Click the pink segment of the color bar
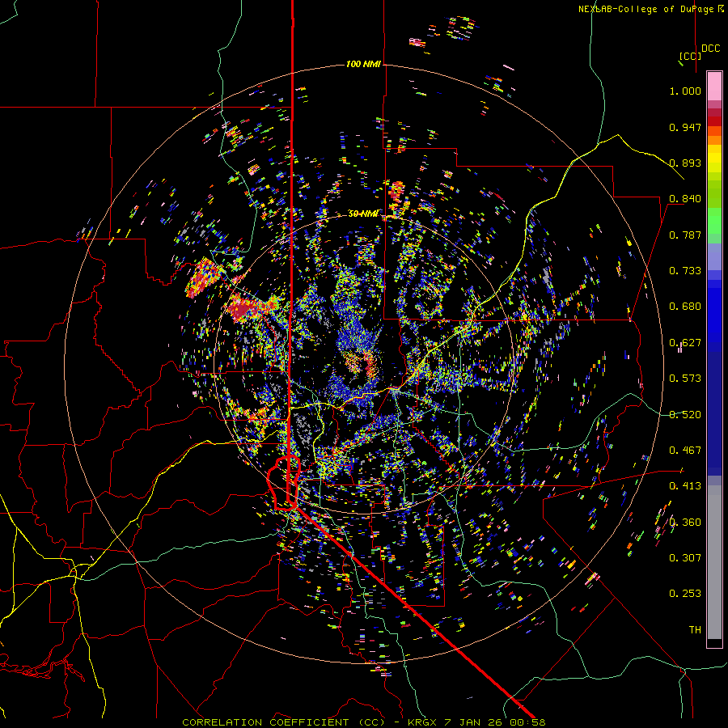 click(x=714, y=86)
